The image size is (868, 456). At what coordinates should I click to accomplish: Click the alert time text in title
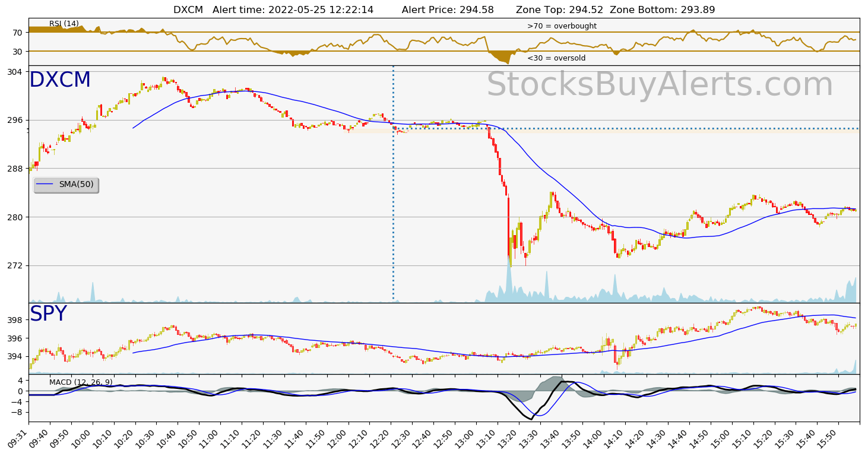pyautogui.click(x=293, y=9)
